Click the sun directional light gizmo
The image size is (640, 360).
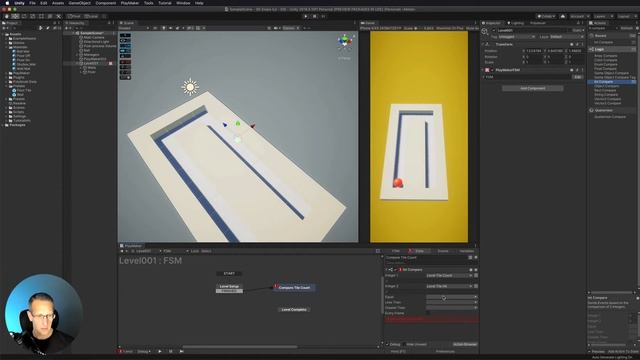coord(190,87)
